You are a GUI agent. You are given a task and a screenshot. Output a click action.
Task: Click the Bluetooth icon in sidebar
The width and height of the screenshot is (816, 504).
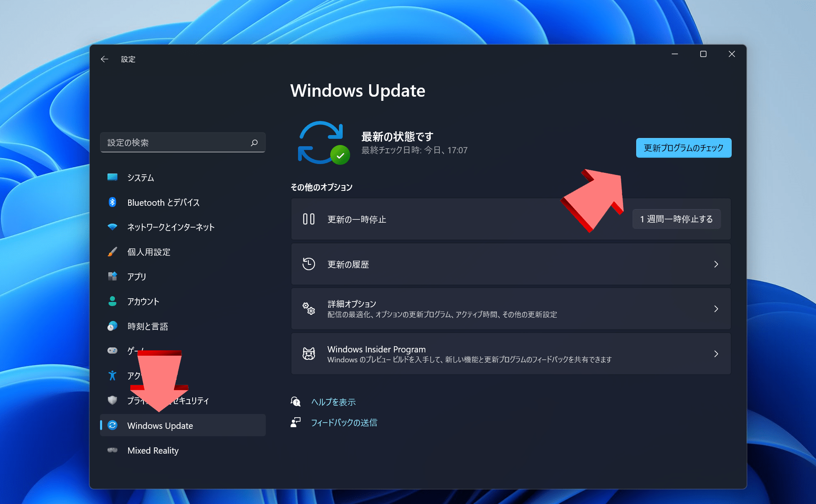tap(112, 202)
